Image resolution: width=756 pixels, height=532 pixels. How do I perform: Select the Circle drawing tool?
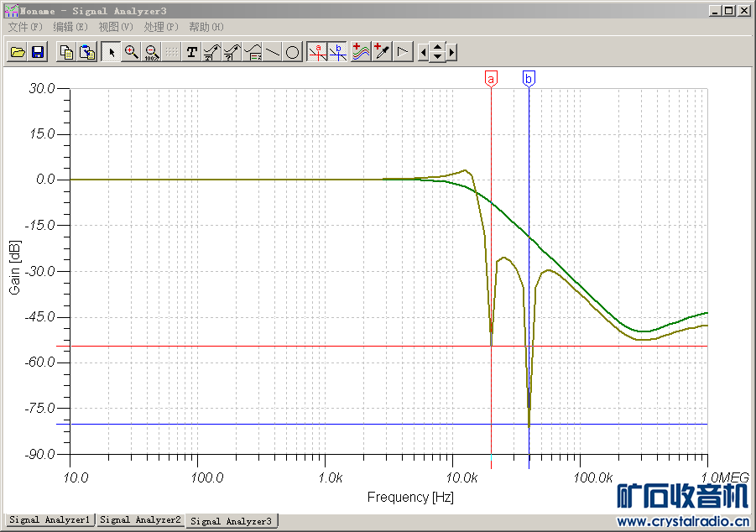pos(292,52)
